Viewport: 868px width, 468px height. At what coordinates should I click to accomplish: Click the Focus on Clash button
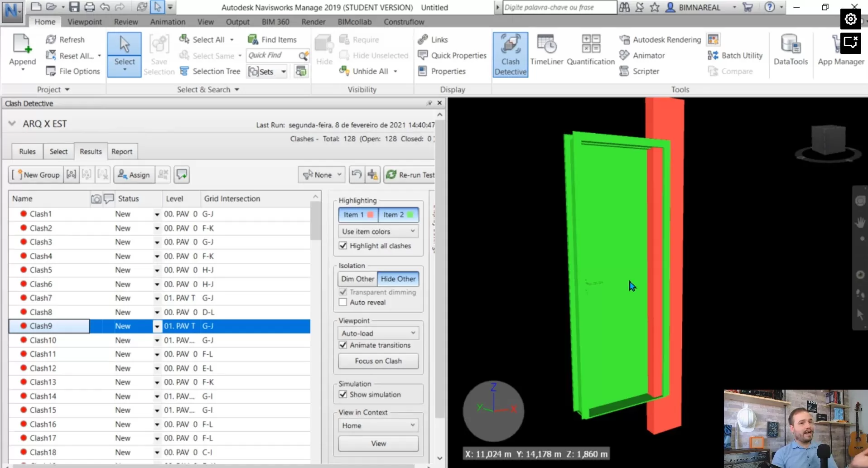click(378, 361)
